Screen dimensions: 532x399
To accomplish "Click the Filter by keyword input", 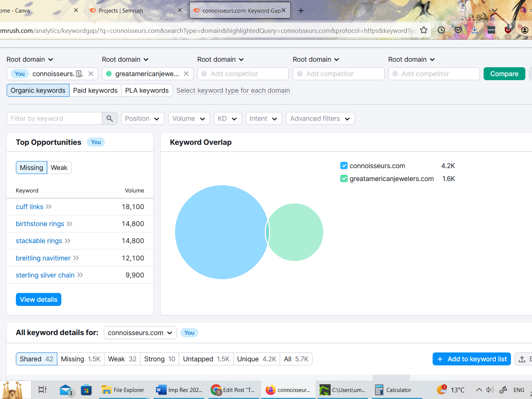I will [x=54, y=119].
